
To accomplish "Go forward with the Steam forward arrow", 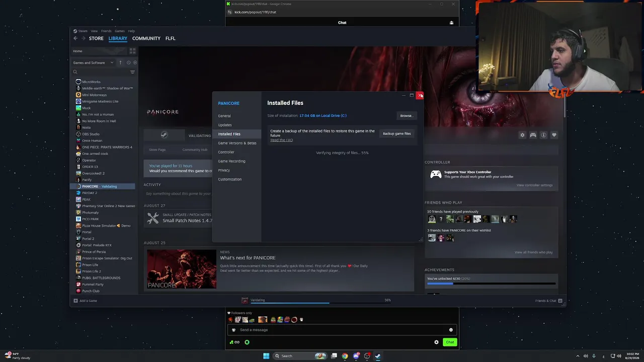I will click(x=83, y=38).
